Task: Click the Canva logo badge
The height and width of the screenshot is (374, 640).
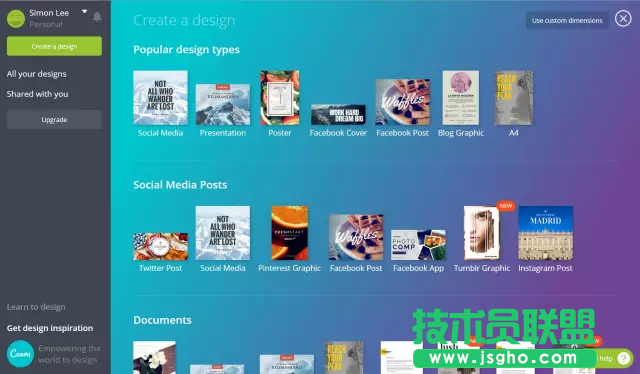Action: (20, 354)
